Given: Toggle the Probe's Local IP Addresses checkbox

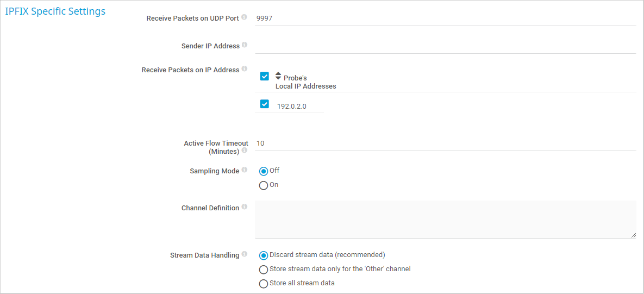Looking at the screenshot, I should [x=265, y=76].
